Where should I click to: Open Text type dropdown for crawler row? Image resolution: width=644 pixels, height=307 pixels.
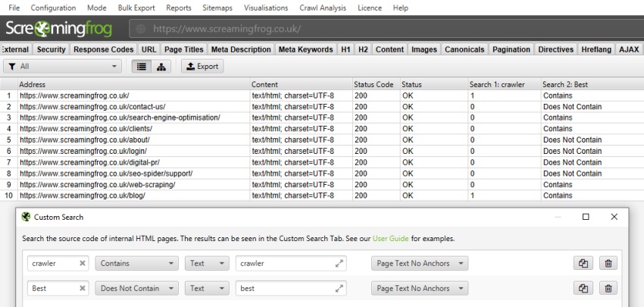pos(207,264)
